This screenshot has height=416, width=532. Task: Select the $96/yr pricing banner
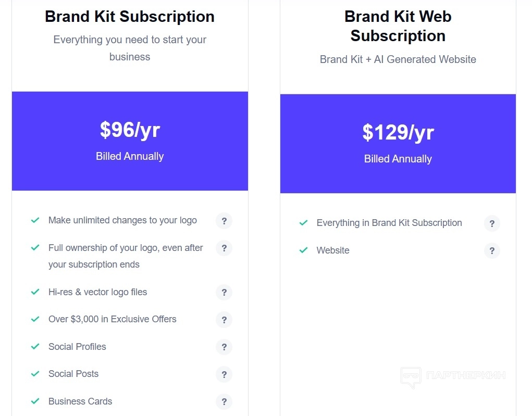click(x=130, y=141)
